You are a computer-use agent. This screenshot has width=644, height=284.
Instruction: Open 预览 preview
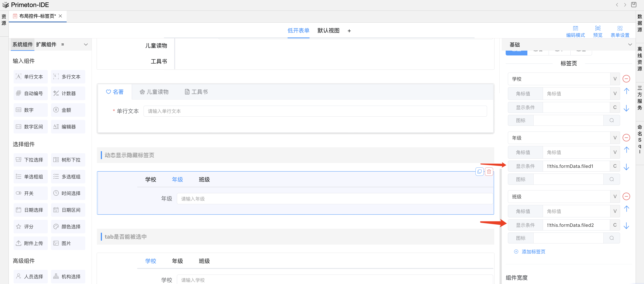click(598, 28)
